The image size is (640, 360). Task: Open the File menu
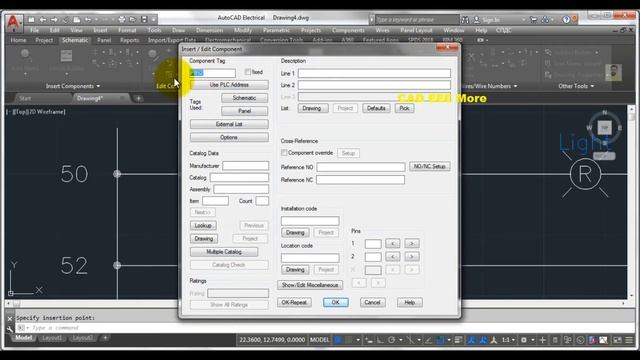34,30
